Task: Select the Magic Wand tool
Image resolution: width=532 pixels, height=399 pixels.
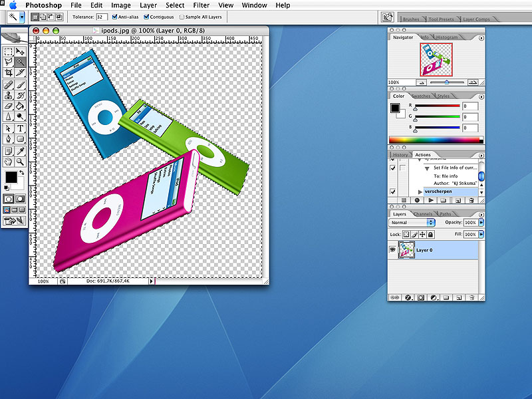Action: tap(21, 61)
